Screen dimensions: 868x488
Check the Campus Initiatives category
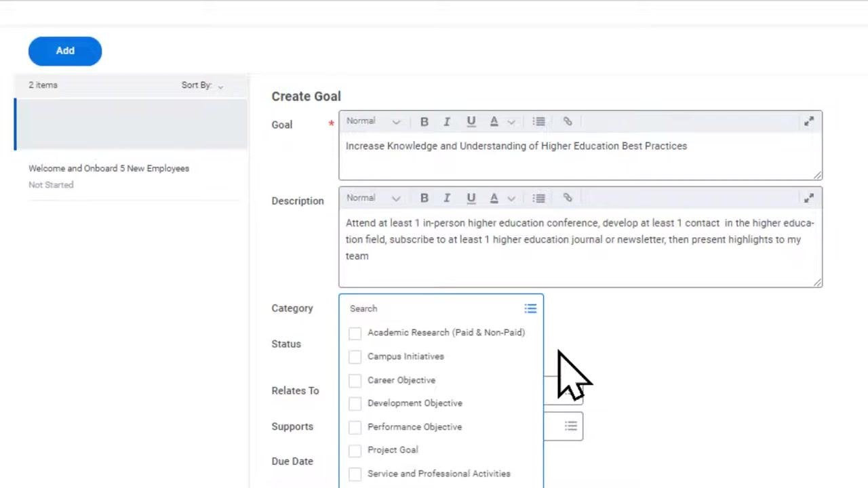point(355,357)
